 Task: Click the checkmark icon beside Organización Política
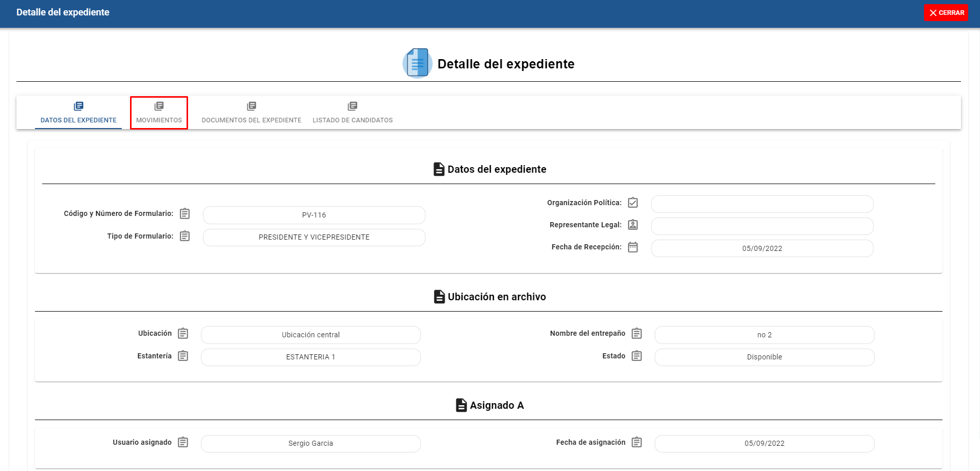633,203
